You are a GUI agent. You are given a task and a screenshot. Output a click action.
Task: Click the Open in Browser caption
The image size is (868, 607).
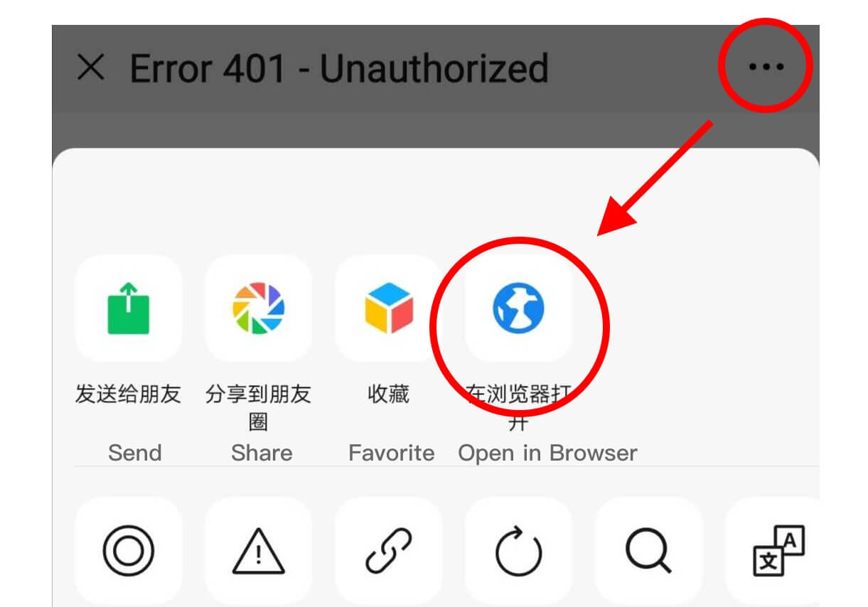(x=547, y=453)
